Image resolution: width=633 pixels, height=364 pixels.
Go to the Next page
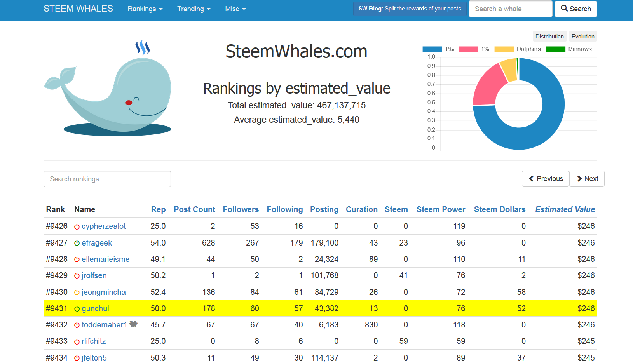point(587,179)
